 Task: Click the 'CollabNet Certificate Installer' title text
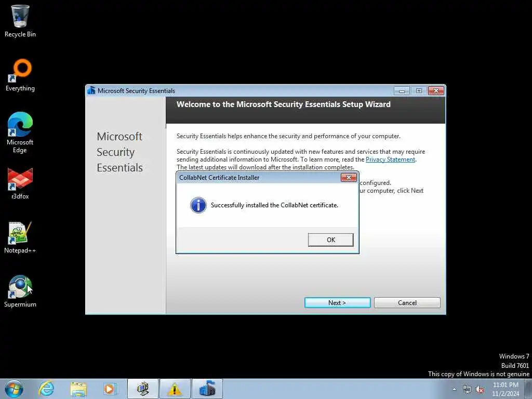[219, 178]
